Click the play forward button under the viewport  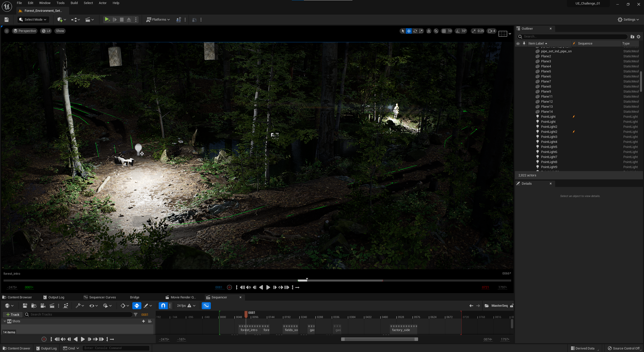(268, 287)
